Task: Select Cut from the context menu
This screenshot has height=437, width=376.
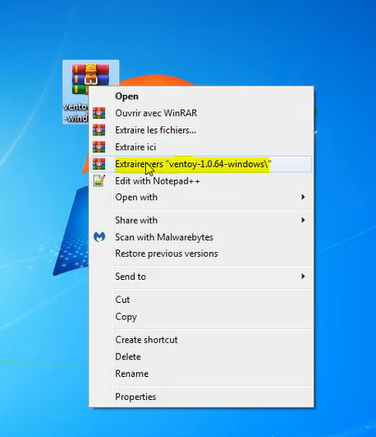Action: pos(201,300)
